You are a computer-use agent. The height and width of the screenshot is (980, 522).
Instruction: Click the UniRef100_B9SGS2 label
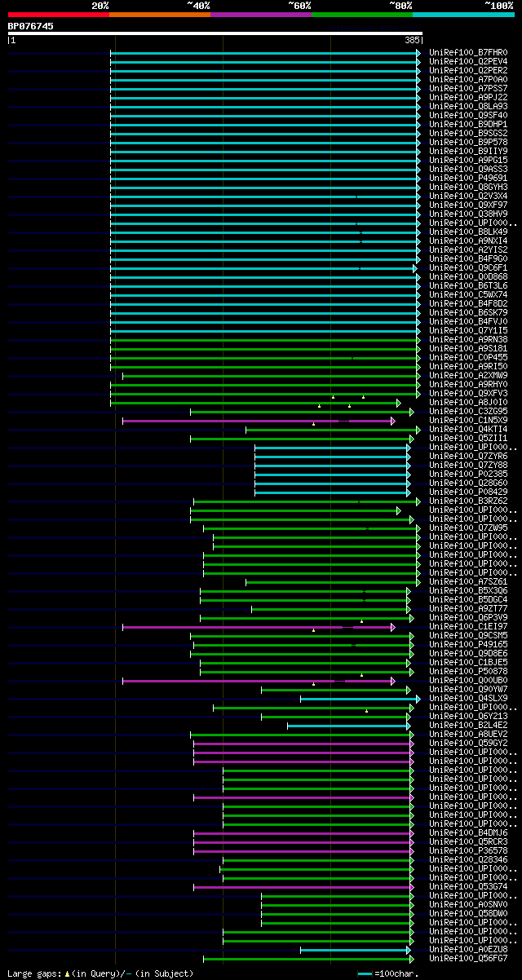pos(468,133)
